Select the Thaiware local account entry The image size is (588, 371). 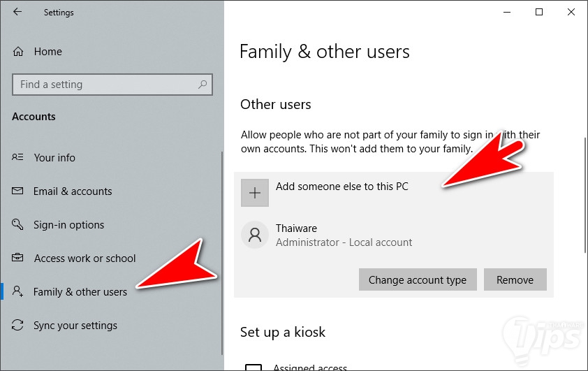pos(344,235)
